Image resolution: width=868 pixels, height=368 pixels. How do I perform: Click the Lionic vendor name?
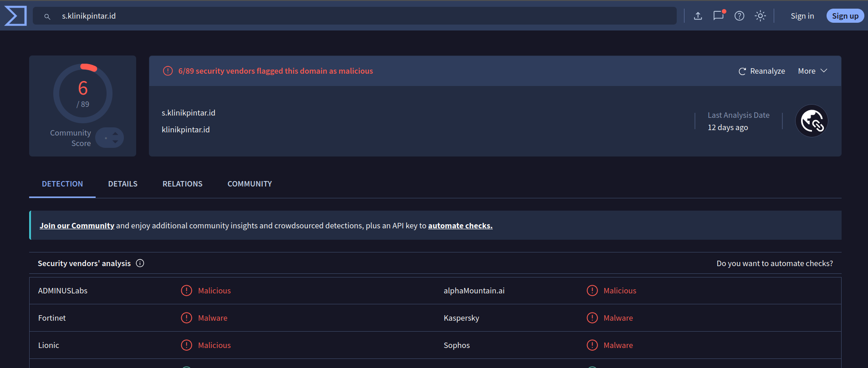click(x=49, y=345)
